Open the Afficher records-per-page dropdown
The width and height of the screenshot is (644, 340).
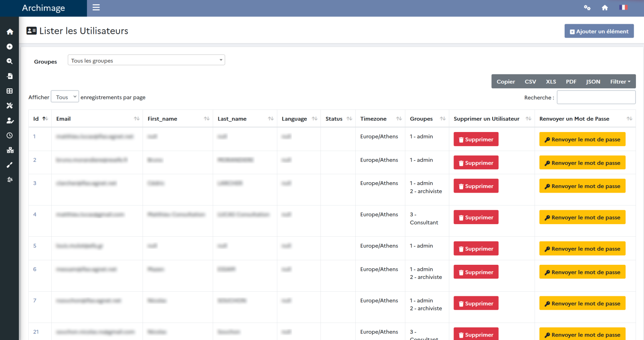pyautogui.click(x=65, y=97)
